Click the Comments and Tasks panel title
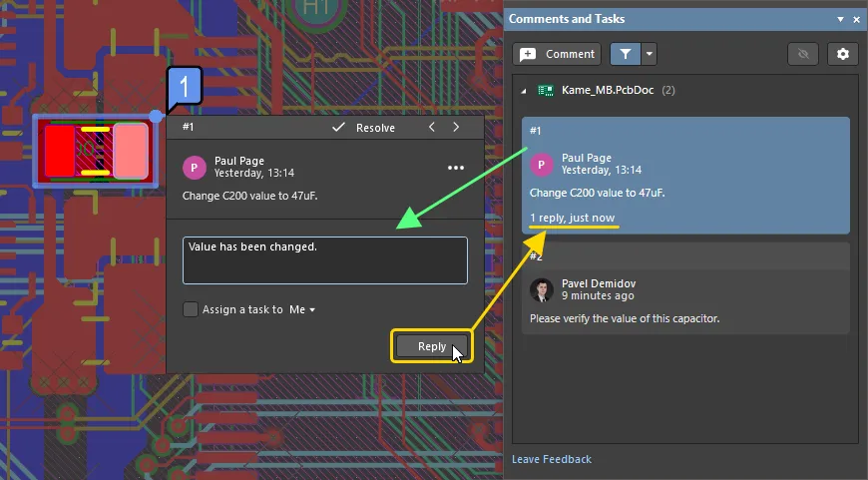Screen dimensions: 868x480 [567, 19]
